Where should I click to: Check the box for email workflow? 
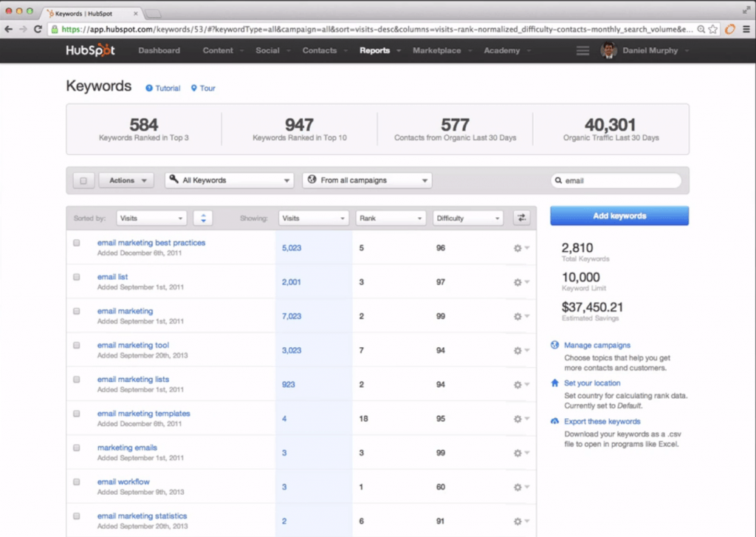(x=77, y=482)
